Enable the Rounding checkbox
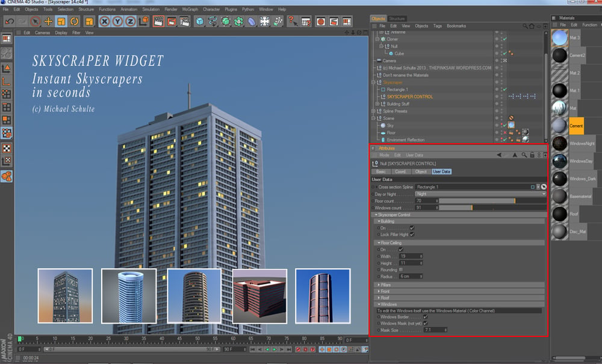Screen dimensions: 602x364 [401, 270]
